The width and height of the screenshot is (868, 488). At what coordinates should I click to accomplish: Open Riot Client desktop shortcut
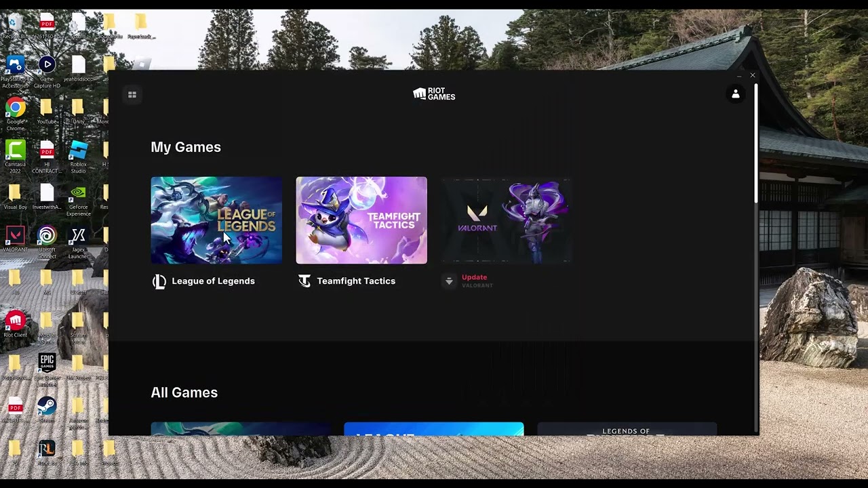(x=15, y=323)
